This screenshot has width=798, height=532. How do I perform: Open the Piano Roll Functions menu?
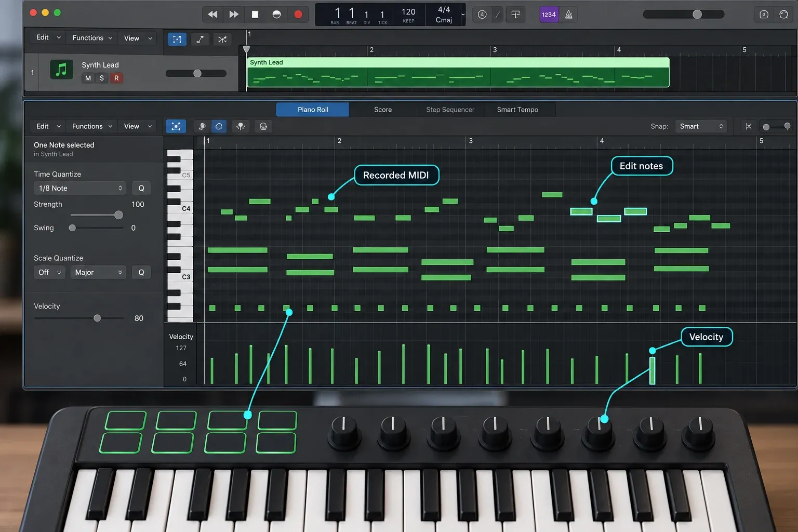92,126
